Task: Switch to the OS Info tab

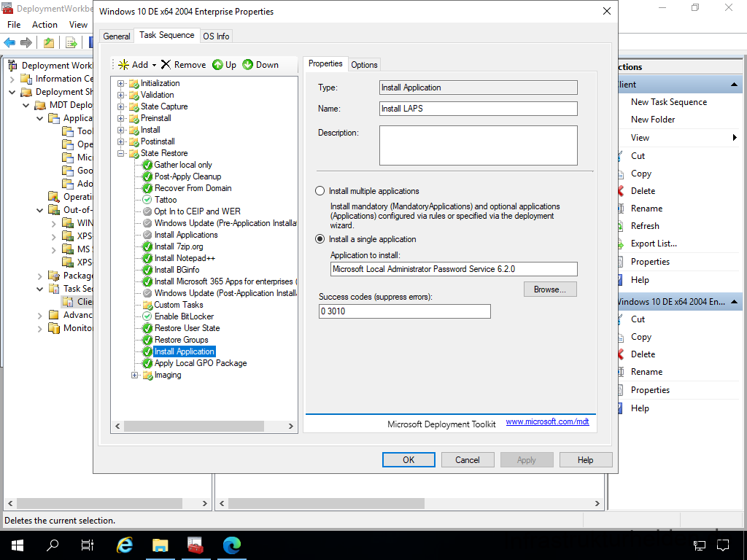Action: 216,36
